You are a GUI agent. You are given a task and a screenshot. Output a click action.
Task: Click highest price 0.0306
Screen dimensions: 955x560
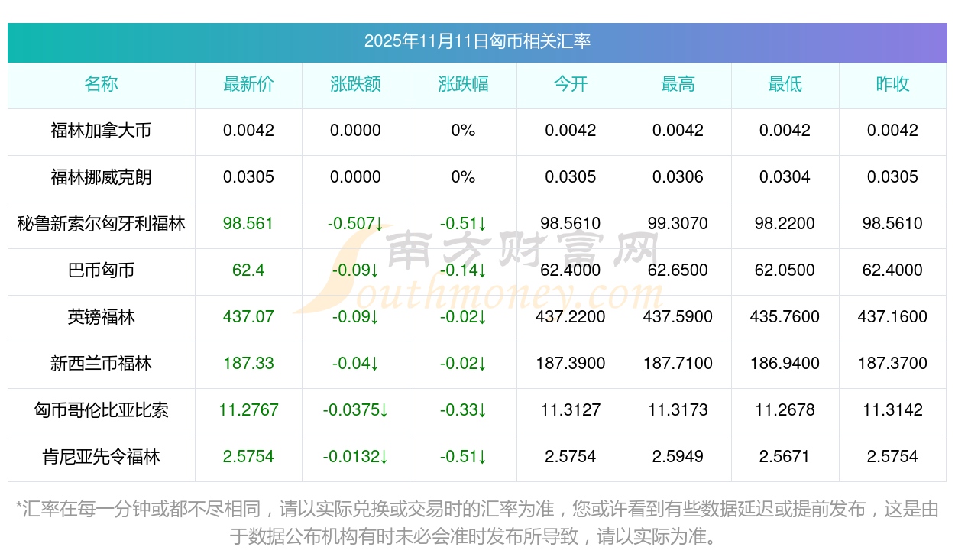tap(678, 177)
